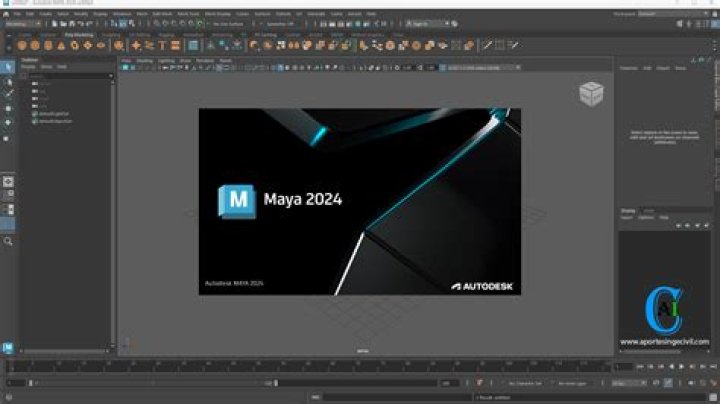Click the blue grid icon on the shelf
The image size is (720, 404).
pyautogui.click(x=193, y=45)
